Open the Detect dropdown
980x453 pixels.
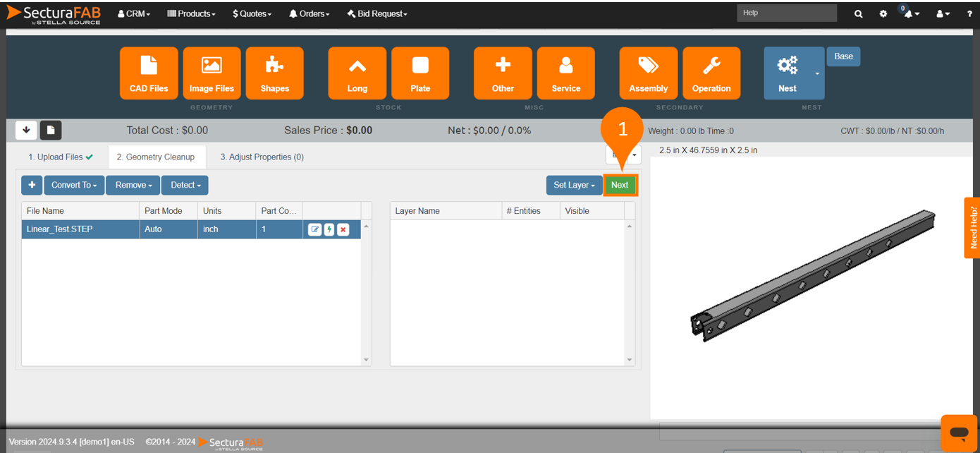[x=185, y=185]
